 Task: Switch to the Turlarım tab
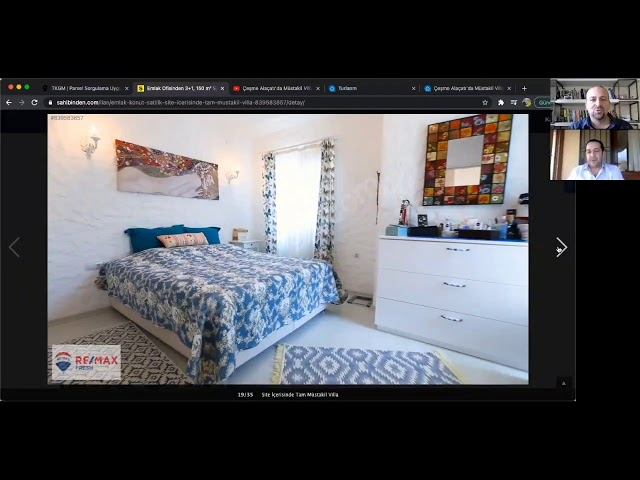[372, 88]
